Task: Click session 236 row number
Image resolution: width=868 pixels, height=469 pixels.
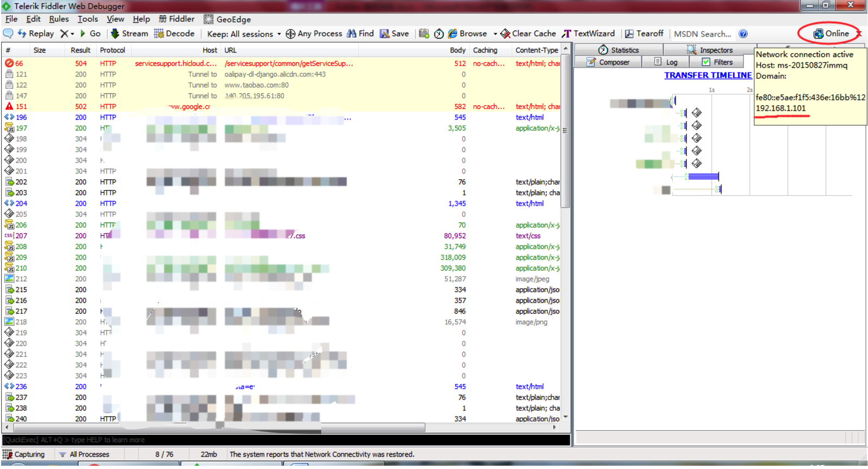Action: pyautogui.click(x=21, y=387)
